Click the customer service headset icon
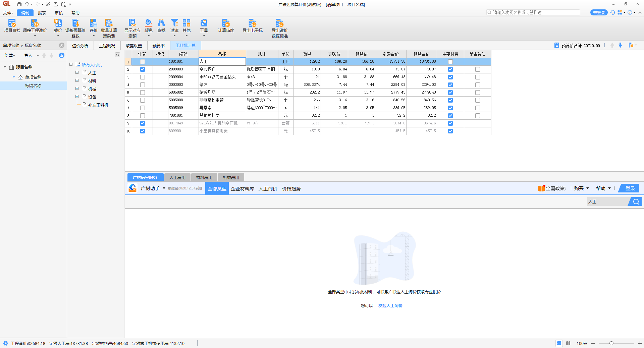This screenshot has width=644, height=348. (x=613, y=12)
